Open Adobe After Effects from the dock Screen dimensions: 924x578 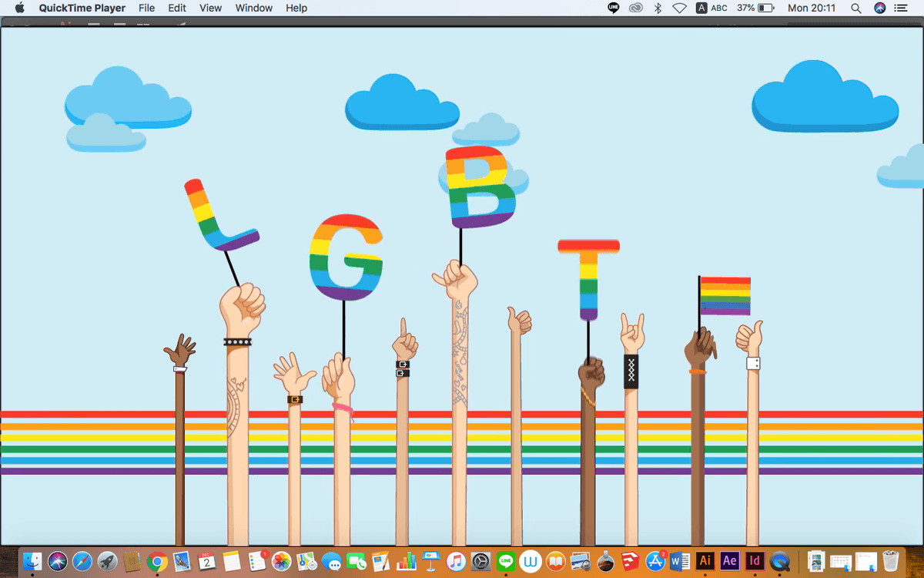(x=730, y=560)
